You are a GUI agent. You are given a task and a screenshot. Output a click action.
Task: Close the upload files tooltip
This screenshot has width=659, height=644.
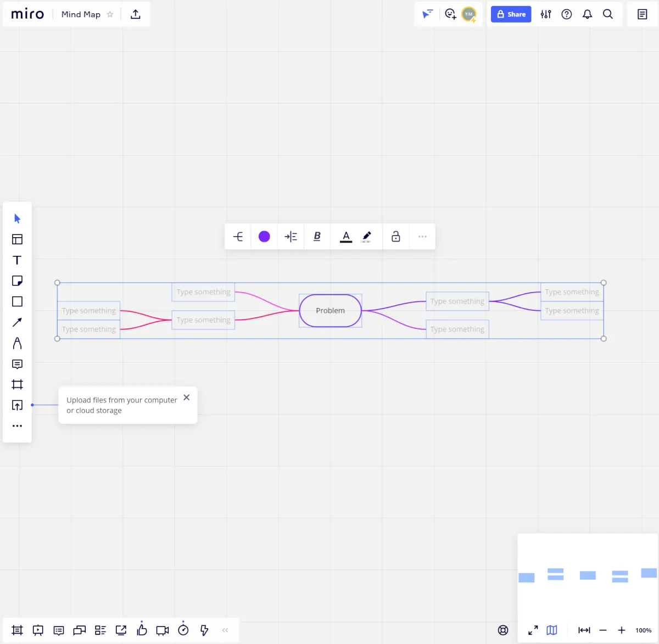pyautogui.click(x=187, y=397)
